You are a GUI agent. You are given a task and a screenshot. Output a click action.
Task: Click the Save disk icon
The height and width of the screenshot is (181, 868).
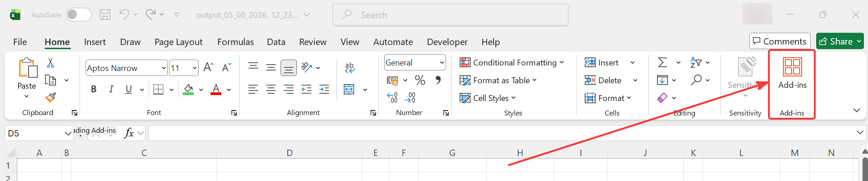pos(105,15)
